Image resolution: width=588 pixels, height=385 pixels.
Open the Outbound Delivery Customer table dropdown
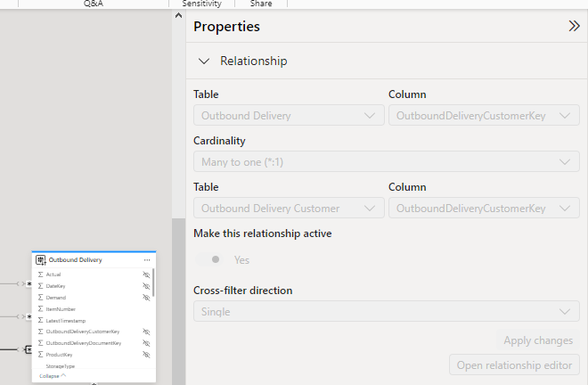(289, 208)
